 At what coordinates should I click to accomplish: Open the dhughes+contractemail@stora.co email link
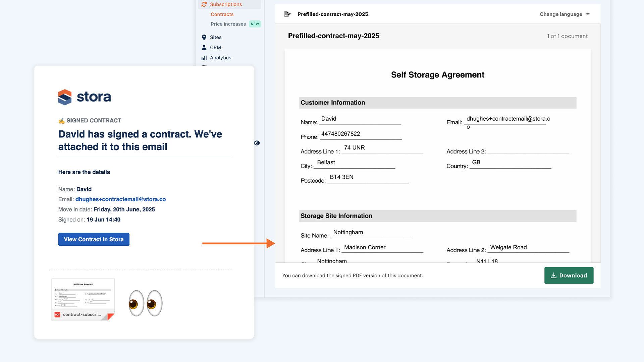click(120, 199)
